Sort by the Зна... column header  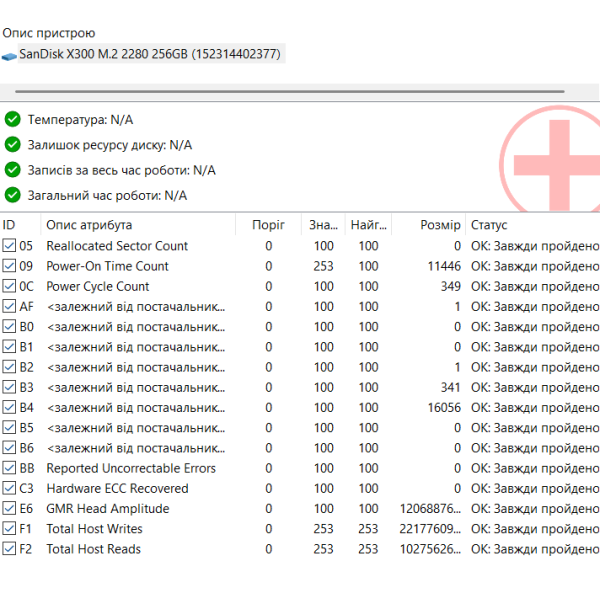(323, 225)
